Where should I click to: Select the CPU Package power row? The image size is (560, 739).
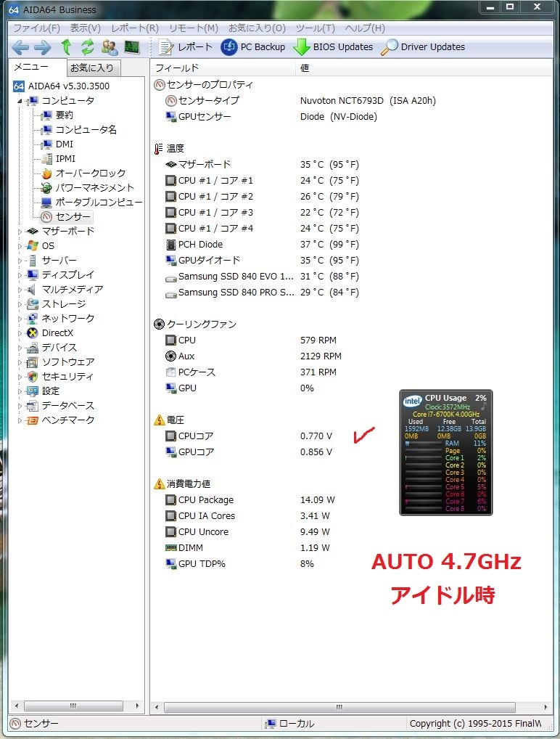coord(250,500)
